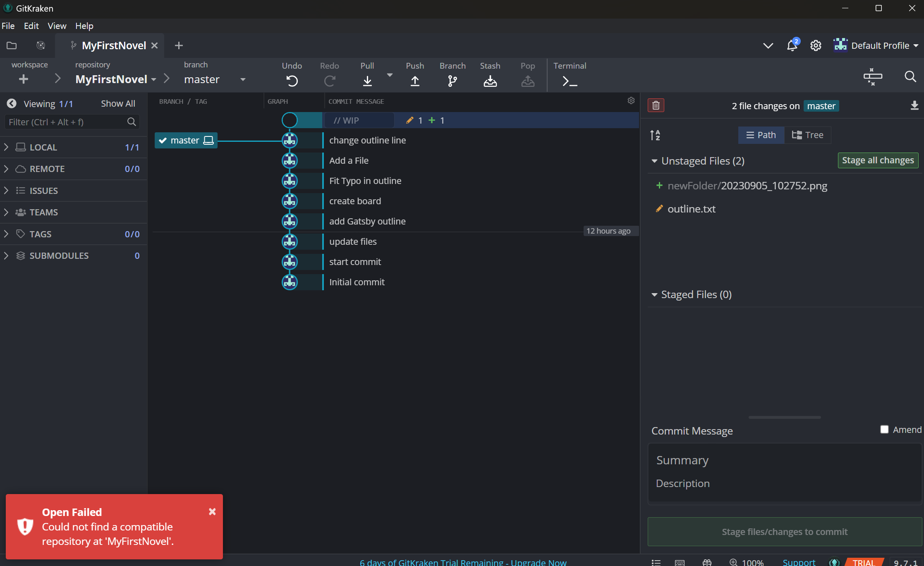Click the back arrow beside Viewing
The width and height of the screenshot is (924, 566).
click(12, 103)
